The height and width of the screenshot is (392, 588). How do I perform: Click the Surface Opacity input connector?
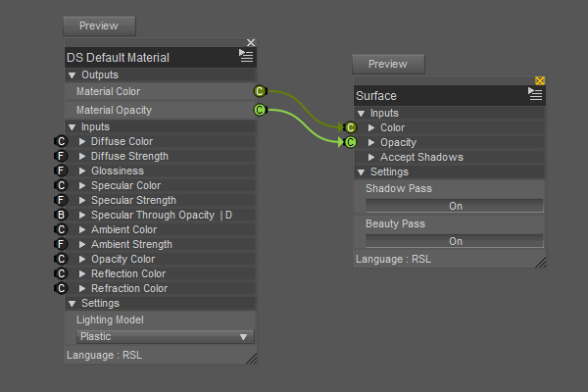click(x=350, y=142)
